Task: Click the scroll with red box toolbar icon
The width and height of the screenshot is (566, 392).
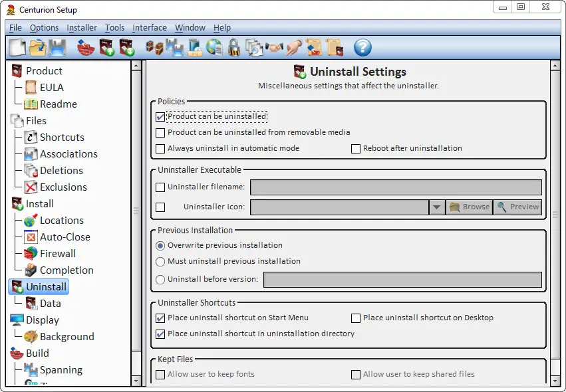Action: [335, 48]
